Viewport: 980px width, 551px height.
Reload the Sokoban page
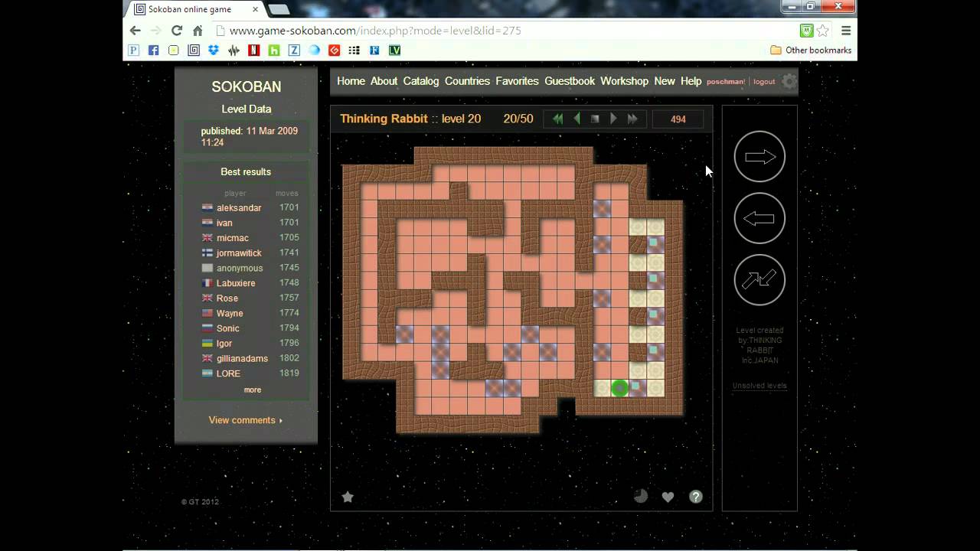[x=177, y=31]
